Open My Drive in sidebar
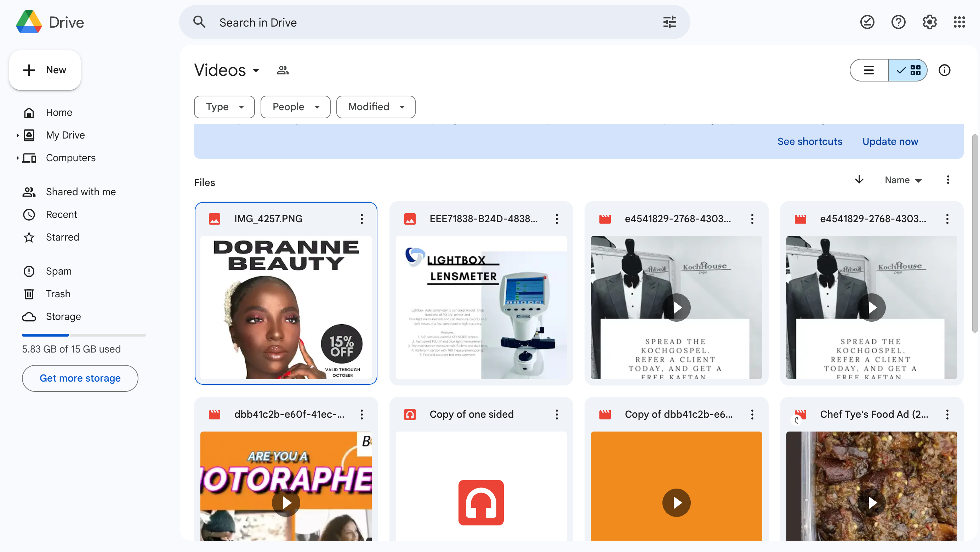Viewport: 980px width, 552px height. [65, 135]
